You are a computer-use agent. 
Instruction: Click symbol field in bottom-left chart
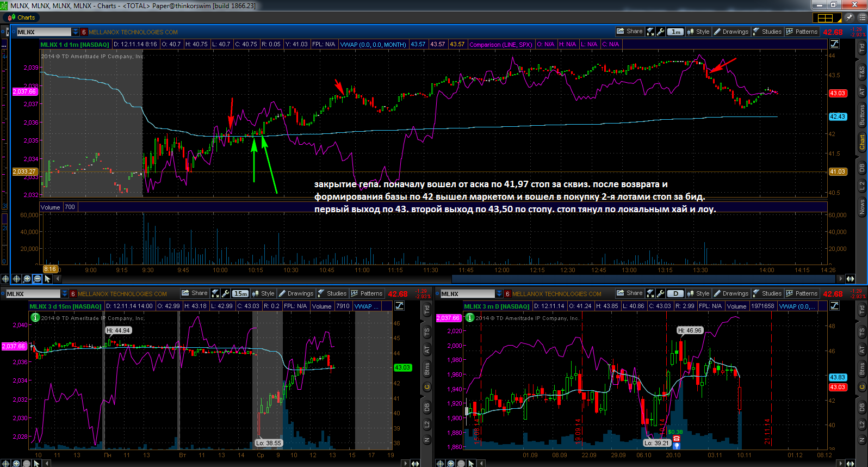33,294
